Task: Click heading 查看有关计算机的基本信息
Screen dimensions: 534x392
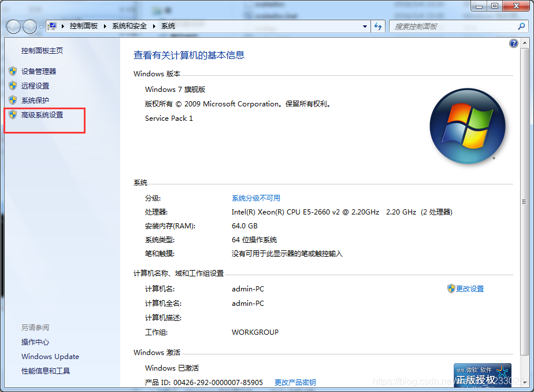Action: (189, 55)
